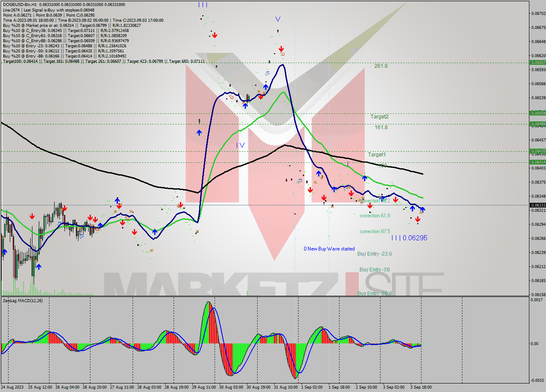
Task: Click the '30 Aug 19:00' time axis label
Action: 259,387
